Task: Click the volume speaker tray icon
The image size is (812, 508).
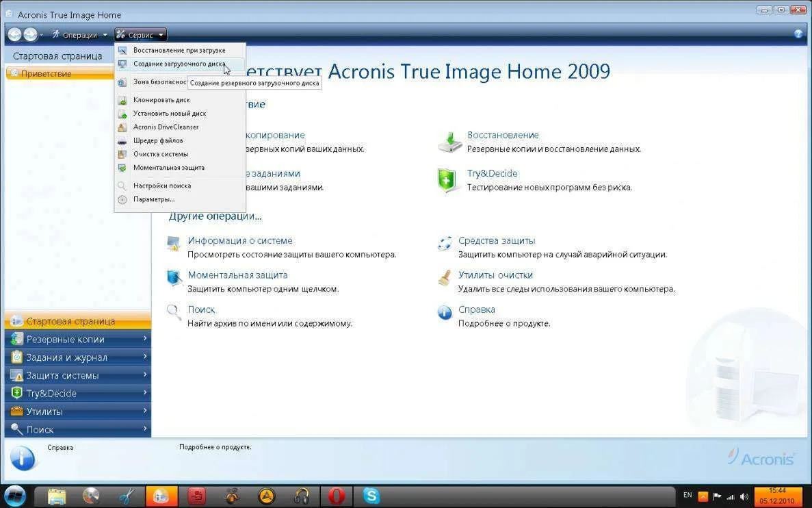Action: (744, 496)
